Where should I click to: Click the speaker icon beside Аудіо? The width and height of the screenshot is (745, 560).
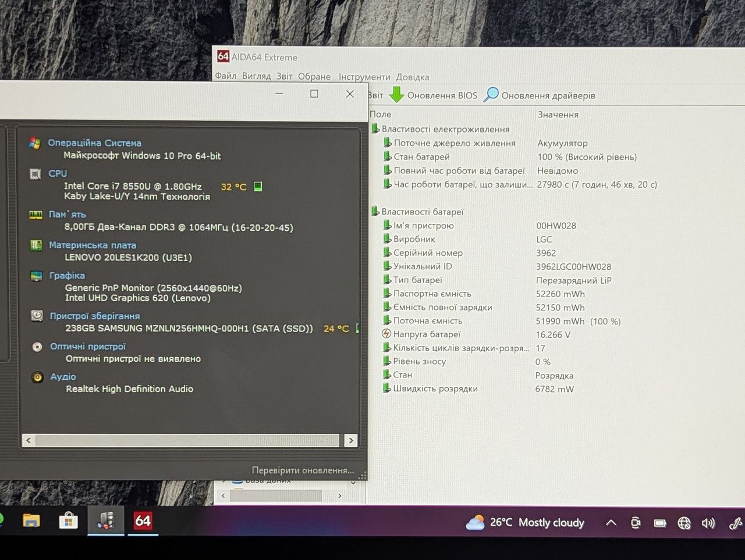[37, 377]
